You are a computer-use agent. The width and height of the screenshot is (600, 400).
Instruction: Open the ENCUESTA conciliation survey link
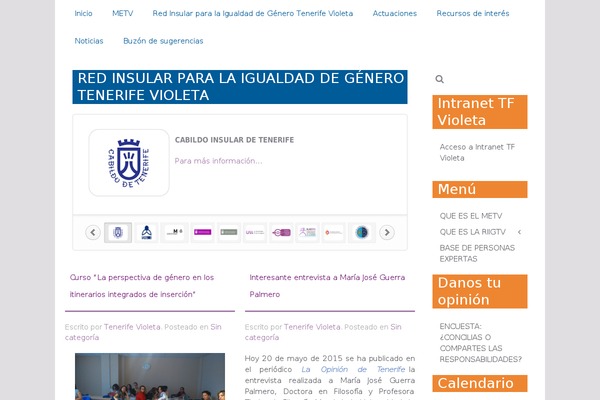(x=481, y=343)
